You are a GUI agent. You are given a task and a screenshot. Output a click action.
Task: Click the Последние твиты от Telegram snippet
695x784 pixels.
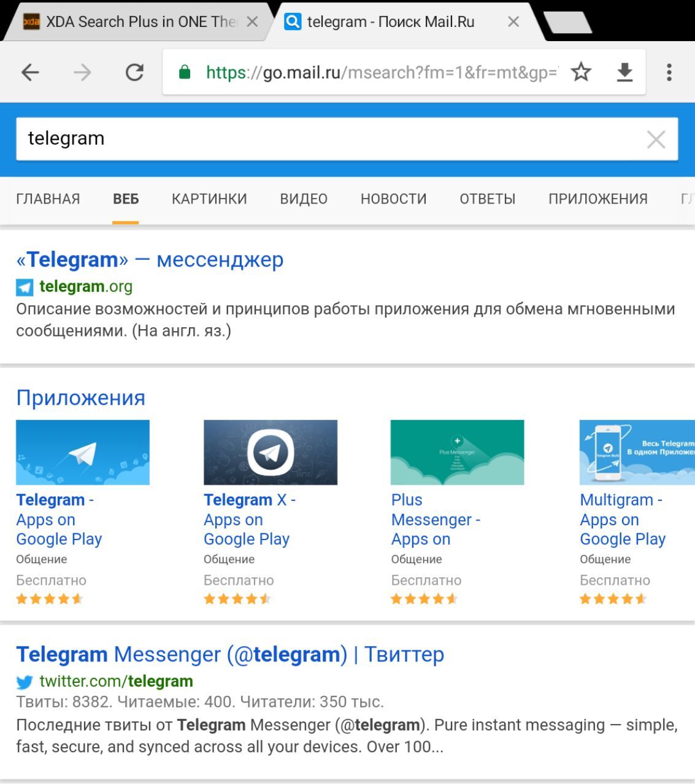click(347, 736)
